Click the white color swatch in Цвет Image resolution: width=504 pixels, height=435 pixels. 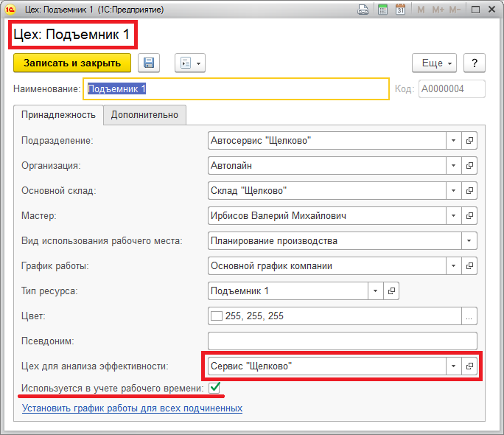217,316
